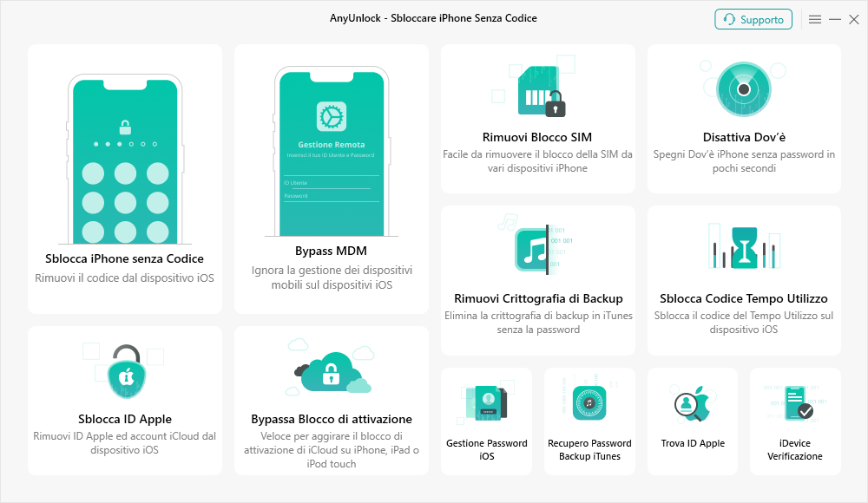Viewport: 868px width, 503px height.
Task: Click the Apple ID padlock shield icon
Action: (127, 372)
